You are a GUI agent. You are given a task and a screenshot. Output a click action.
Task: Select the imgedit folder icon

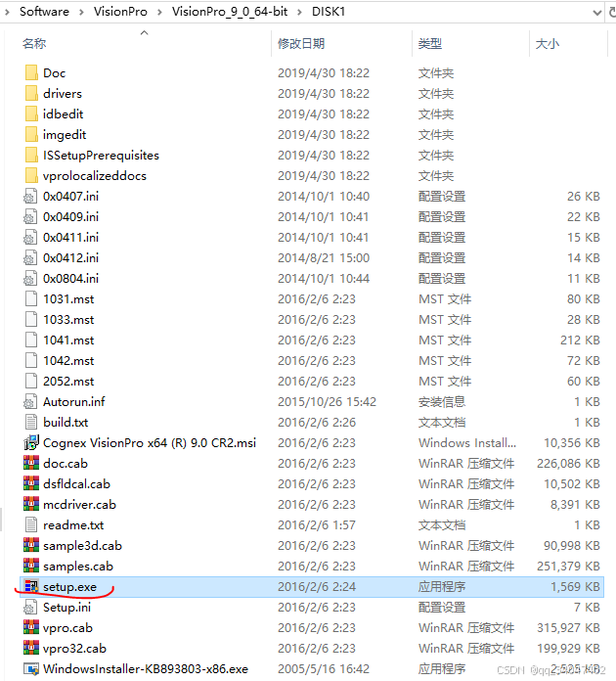coord(31,135)
